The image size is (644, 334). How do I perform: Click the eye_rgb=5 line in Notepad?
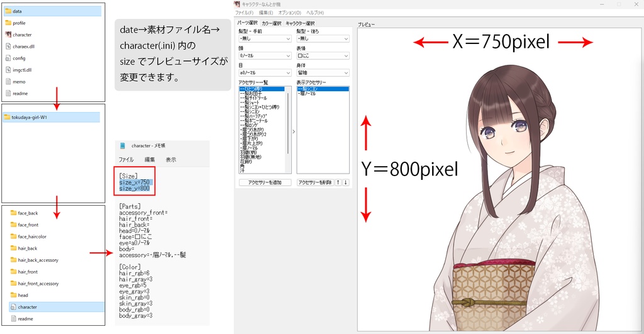click(133, 285)
